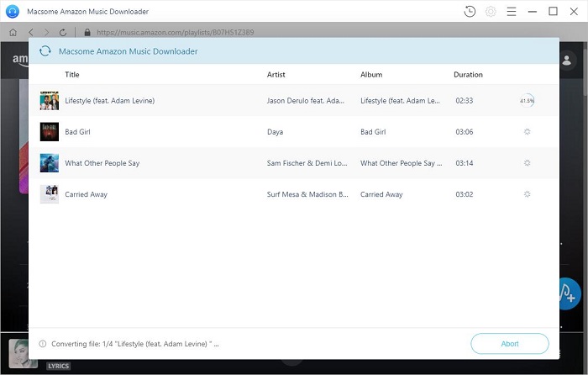This screenshot has width=588, height=375.
Task: Click the Bad Girl album cover thumbnail
Action: click(x=50, y=132)
